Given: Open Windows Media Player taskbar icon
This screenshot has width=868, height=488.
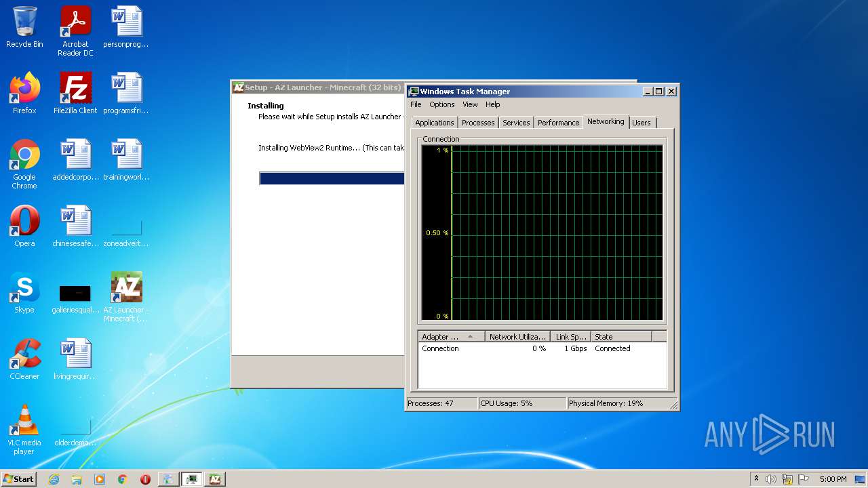Looking at the screenshot, I should 100,479.
